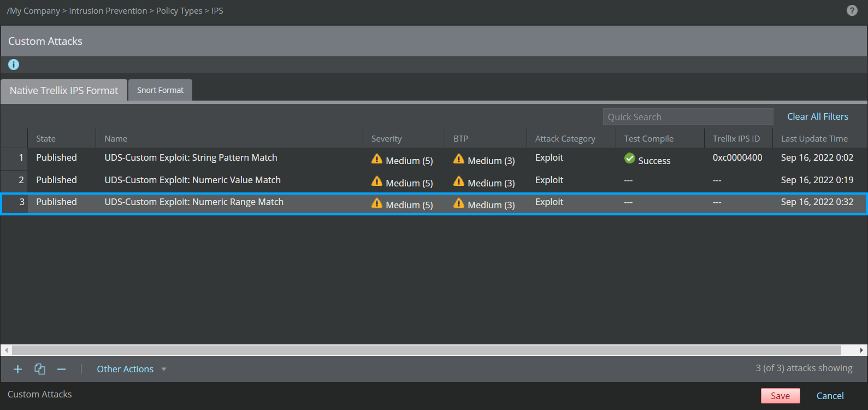
Task: Click Policy Types in the breadcrumb
Action: click(179, 11)
